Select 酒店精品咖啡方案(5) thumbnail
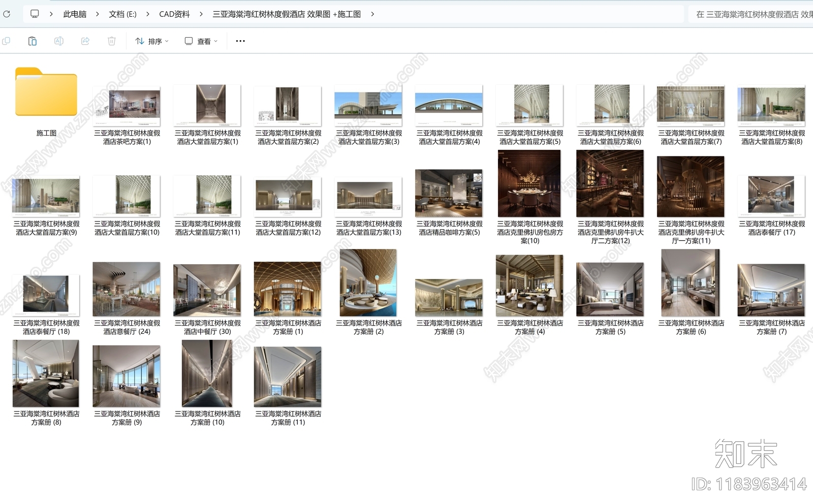The image size is (813, 504). pos(449,193)
